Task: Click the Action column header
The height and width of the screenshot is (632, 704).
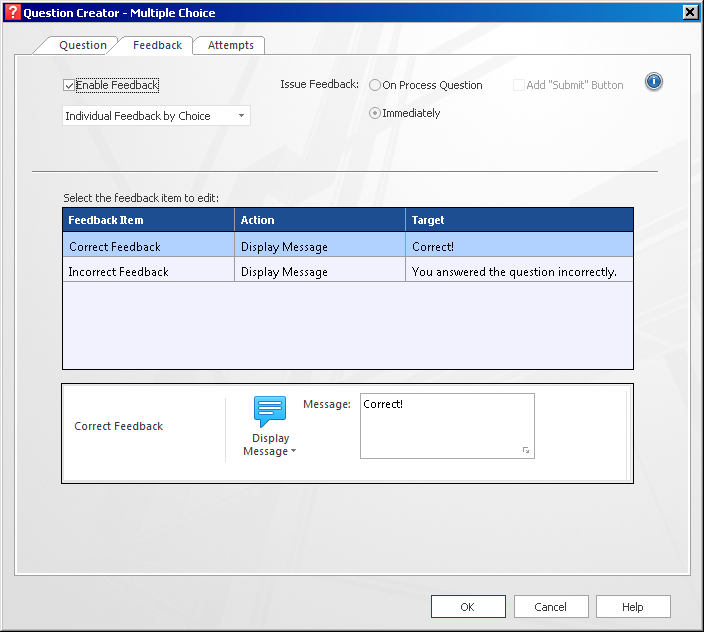Action: 320,220
